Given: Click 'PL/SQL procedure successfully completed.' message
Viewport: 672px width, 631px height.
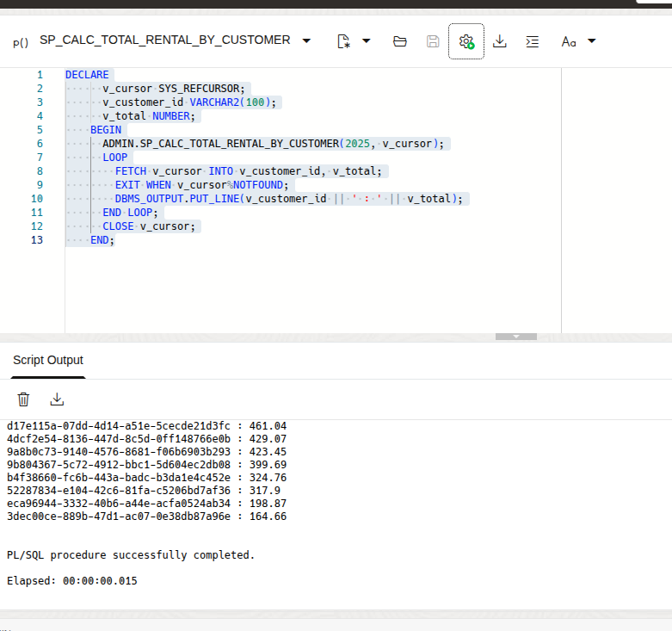Looking at the screenshot, I should [131, 555].
